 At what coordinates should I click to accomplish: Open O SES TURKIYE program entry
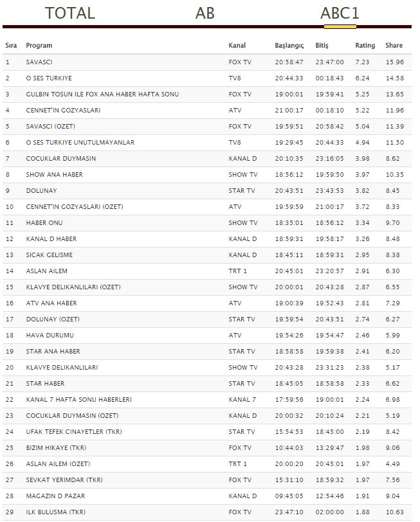click(x=49, y=78)
